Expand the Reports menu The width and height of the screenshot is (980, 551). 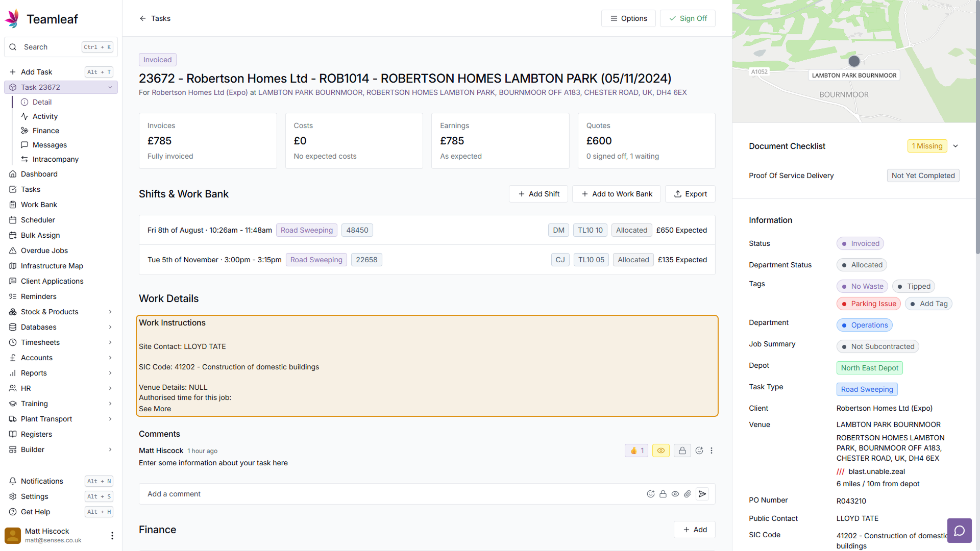110,373
